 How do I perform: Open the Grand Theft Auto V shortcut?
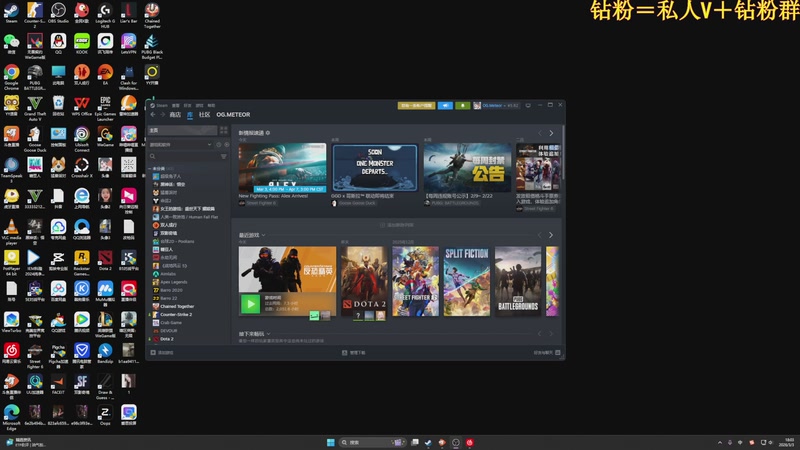(x=35, y=108)
